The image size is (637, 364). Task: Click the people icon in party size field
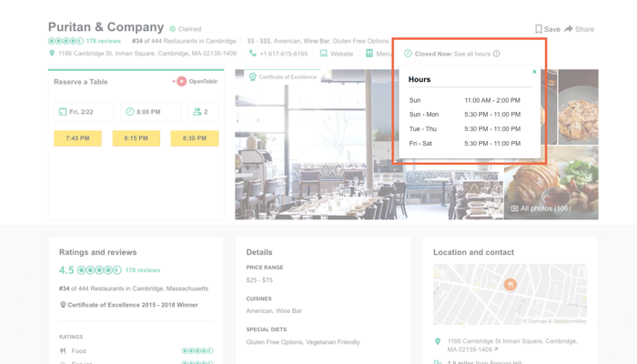pyautogui.click(x=197, y=111)
